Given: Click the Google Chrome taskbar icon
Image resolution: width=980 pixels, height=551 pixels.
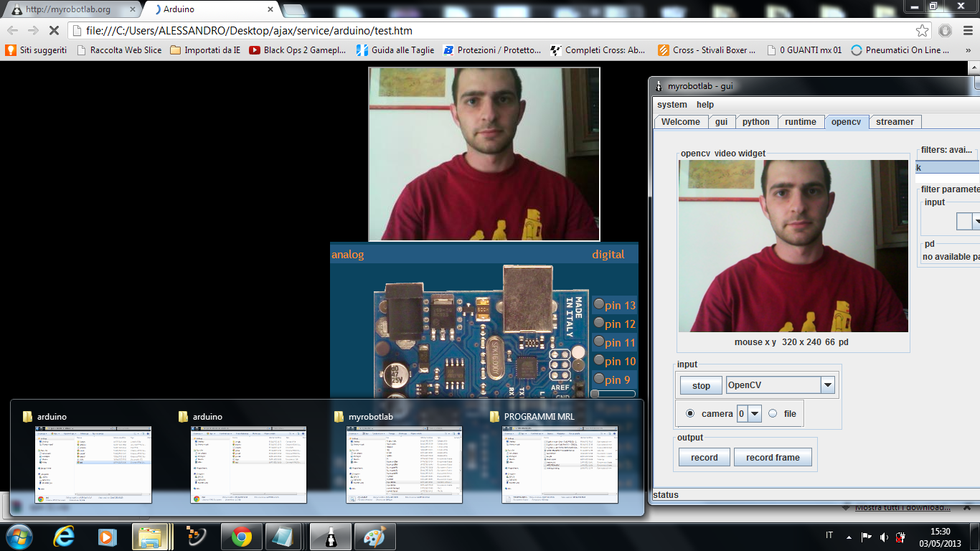Looking at the screenshot, I should point(241,537).
